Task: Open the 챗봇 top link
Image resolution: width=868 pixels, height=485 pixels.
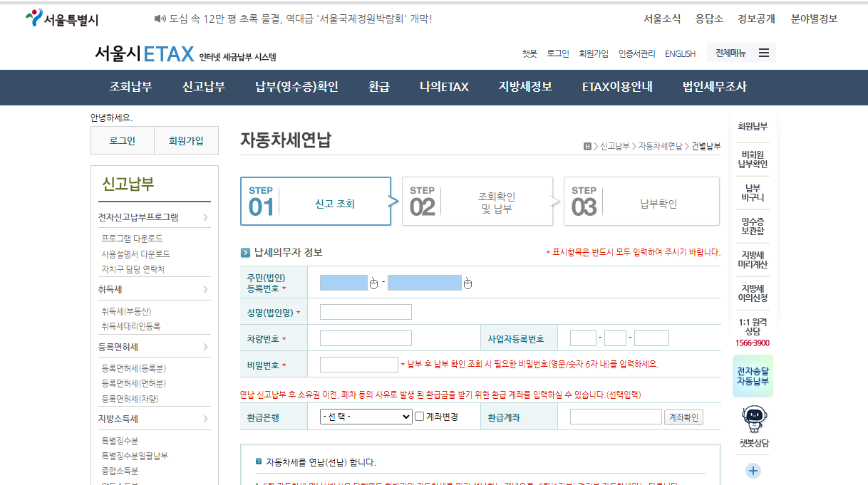Action: pyautogui.click(x=529, y=53)
